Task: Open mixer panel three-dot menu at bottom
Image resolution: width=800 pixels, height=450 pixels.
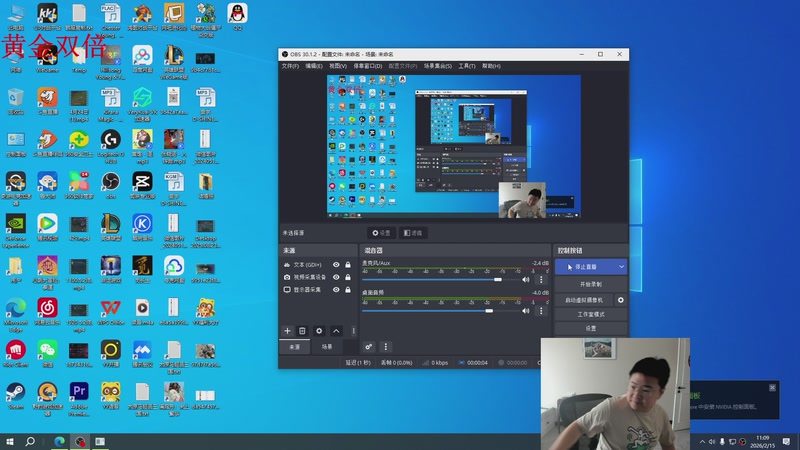Action: tap(386, 347)
